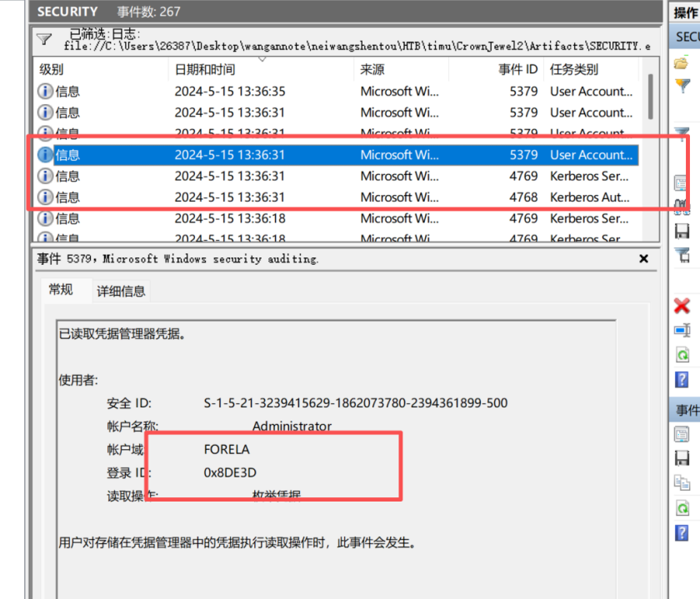Select the highlighted 5379 event row
700x599 pixels.
[337, 155]
